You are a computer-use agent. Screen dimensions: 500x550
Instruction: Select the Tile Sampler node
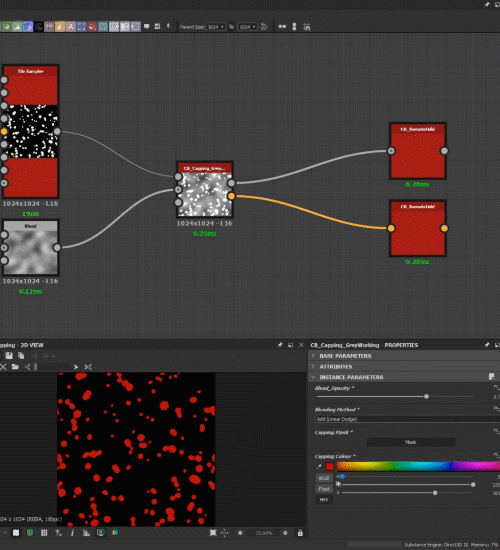(x=31, y=131)
